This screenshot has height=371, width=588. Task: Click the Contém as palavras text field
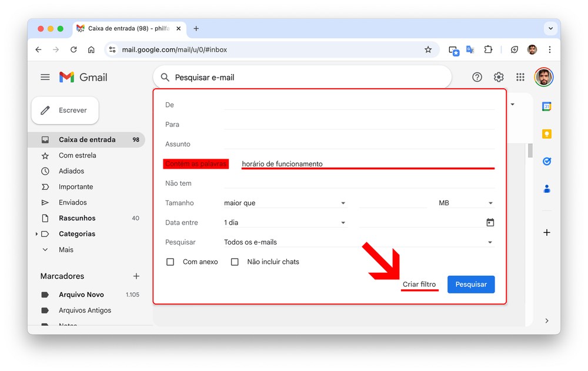click(x=367, y=164)
